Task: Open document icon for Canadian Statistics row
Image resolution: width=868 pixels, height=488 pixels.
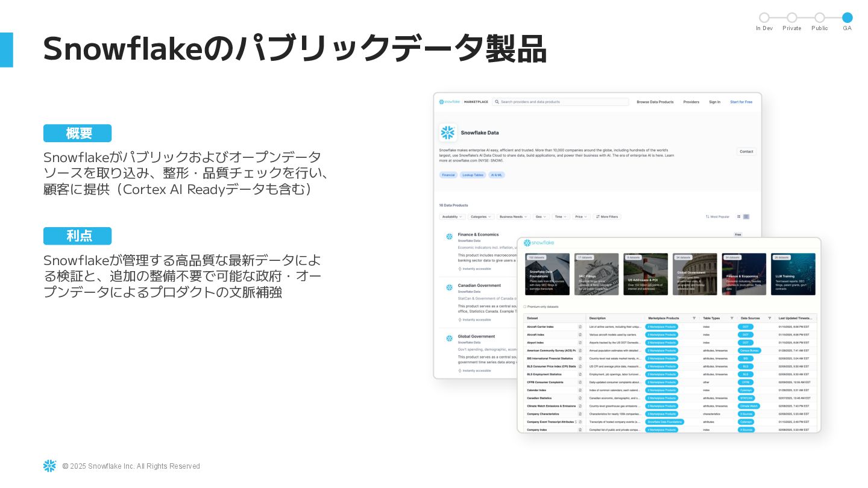Action: coord(580,398)
